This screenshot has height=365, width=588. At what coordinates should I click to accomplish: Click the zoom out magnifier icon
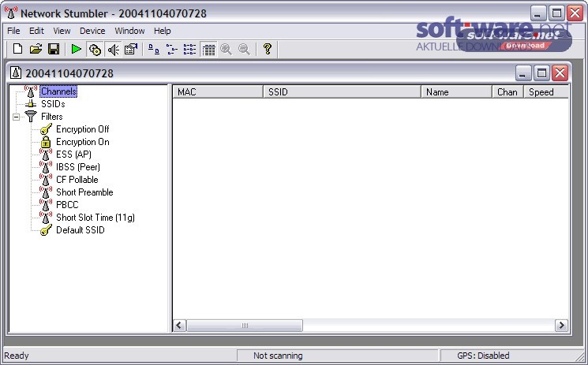click(244, 49)
